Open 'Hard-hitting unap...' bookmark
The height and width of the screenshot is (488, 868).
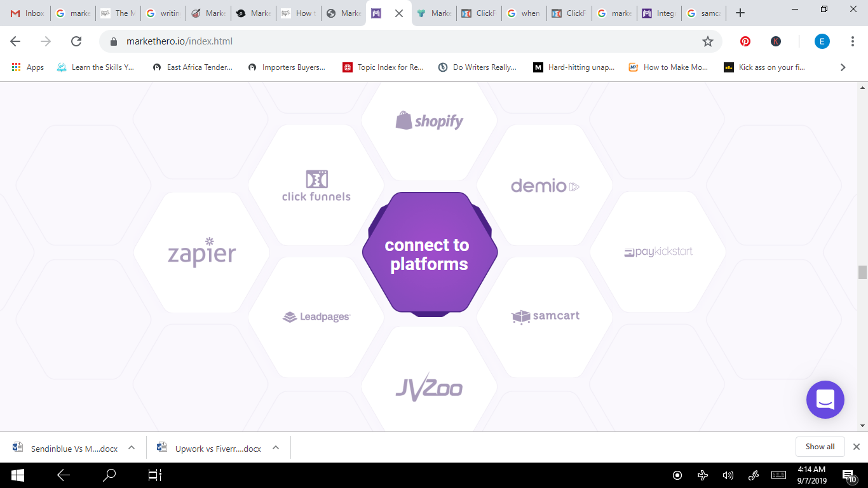tap(574, 67)
